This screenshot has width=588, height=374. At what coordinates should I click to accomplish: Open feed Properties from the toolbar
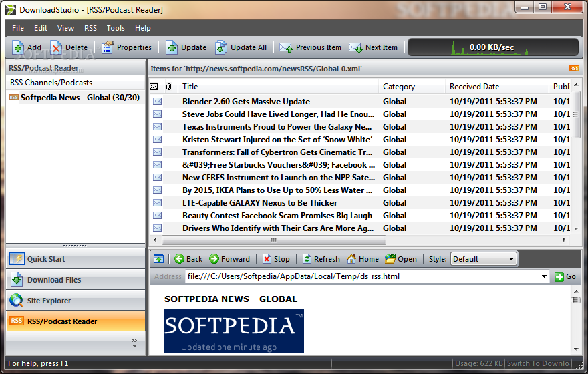[x=126, y=47]
